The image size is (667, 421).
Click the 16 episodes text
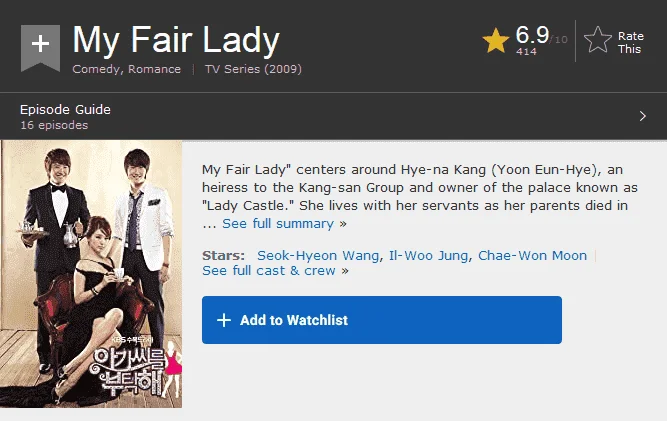pos(54,125)
